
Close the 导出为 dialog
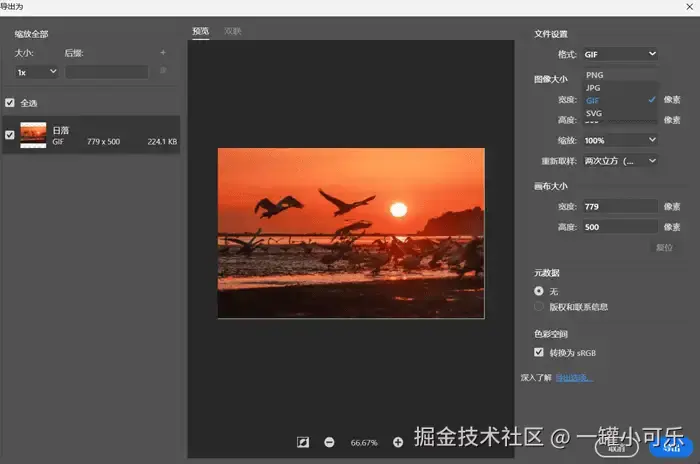(x=689, y=7)
